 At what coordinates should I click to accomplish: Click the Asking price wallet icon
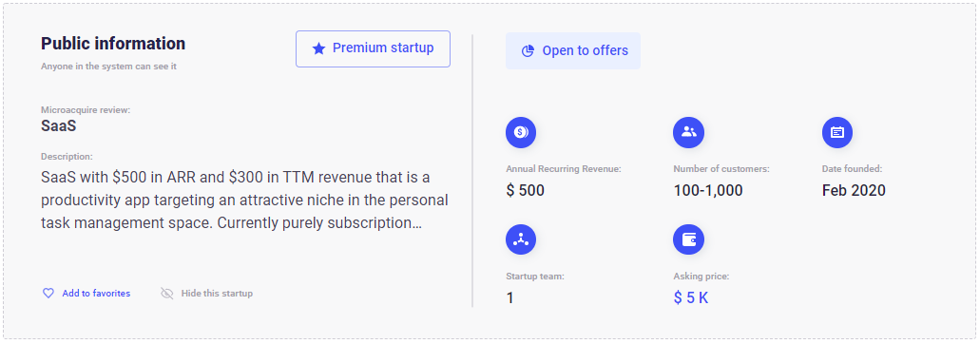[x=689, y=239]
